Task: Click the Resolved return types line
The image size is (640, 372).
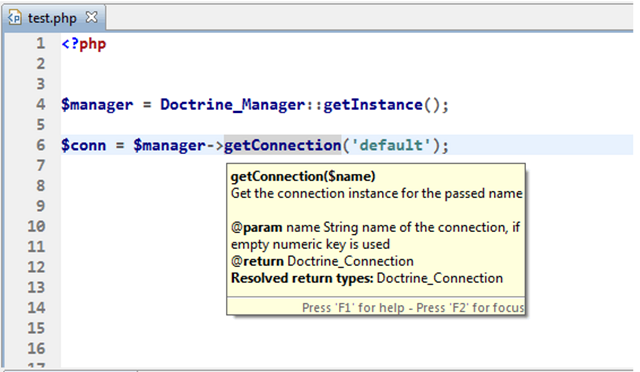Action: click(367, 278)
